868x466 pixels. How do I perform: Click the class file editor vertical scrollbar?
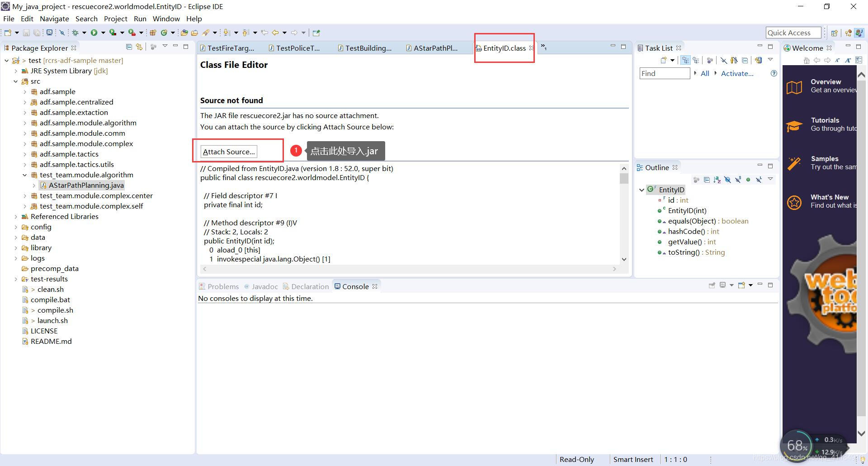pos(624,214)
